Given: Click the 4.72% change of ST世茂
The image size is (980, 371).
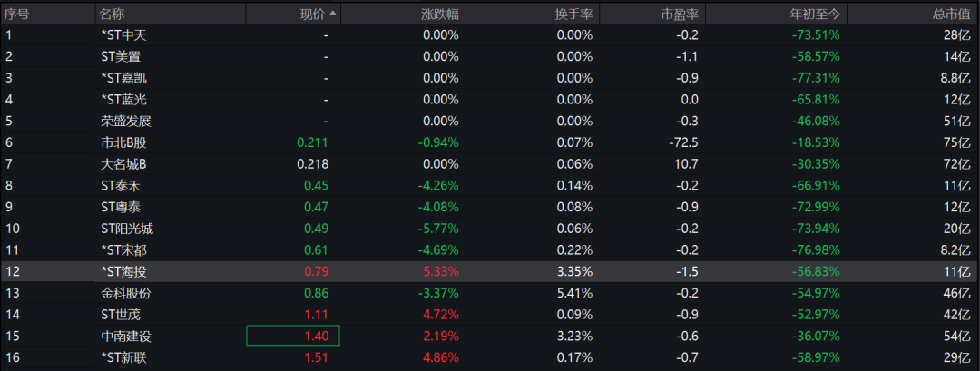Looking at the screenshot, I should pyautogui.click(x=441, y=315).
